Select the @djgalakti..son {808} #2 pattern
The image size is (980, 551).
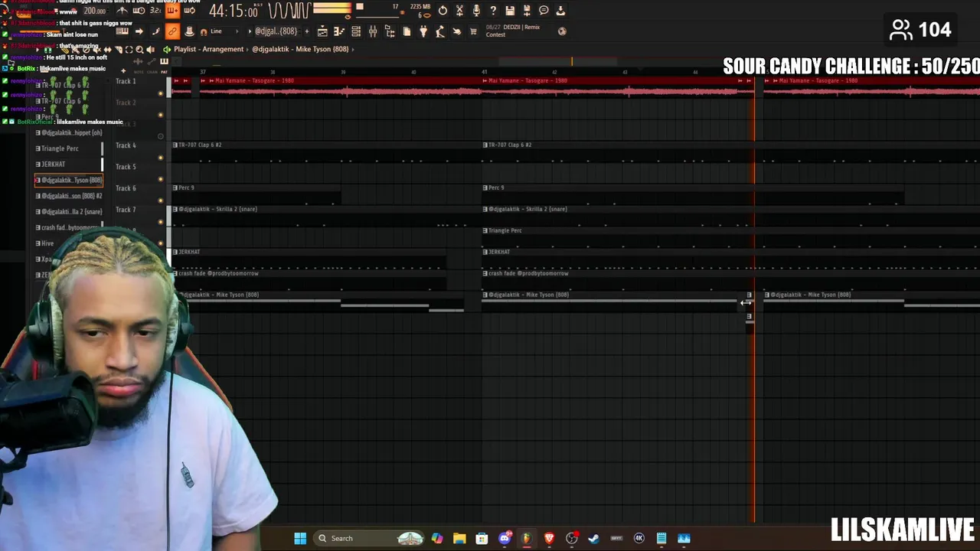69,196
